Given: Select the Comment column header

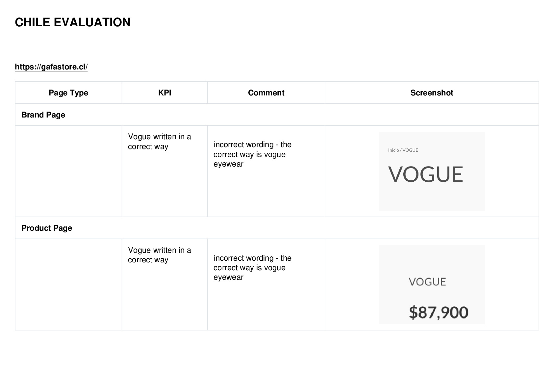Looking at the screenshot, I should click(266, 93).
